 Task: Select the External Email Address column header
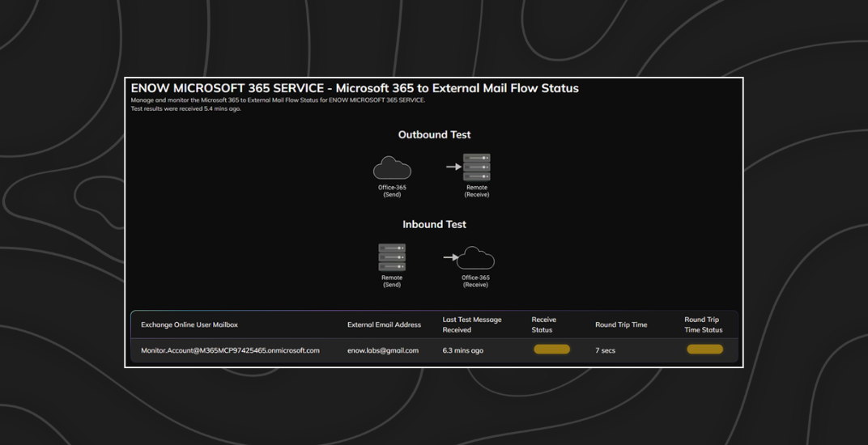coord(384,325)
